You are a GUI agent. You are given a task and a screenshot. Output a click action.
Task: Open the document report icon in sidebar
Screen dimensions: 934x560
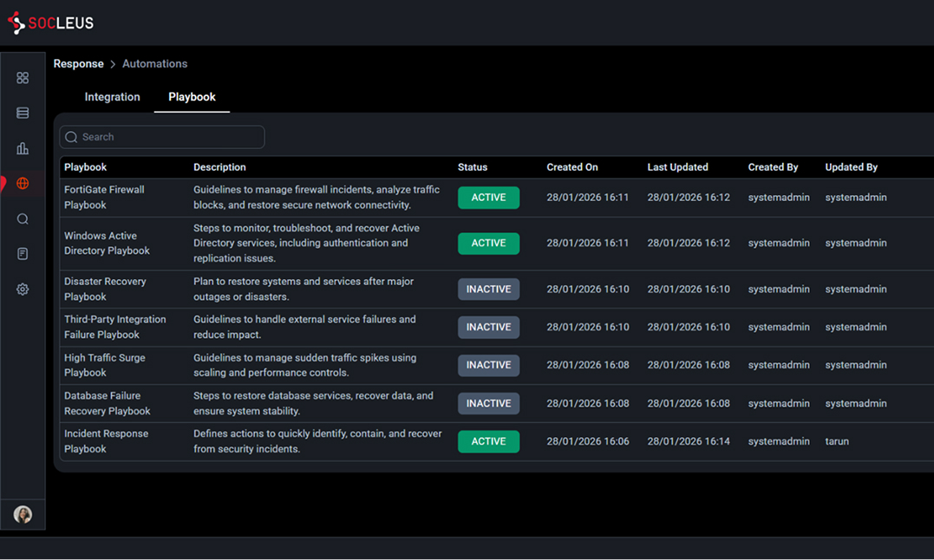[x=23, y=254]
